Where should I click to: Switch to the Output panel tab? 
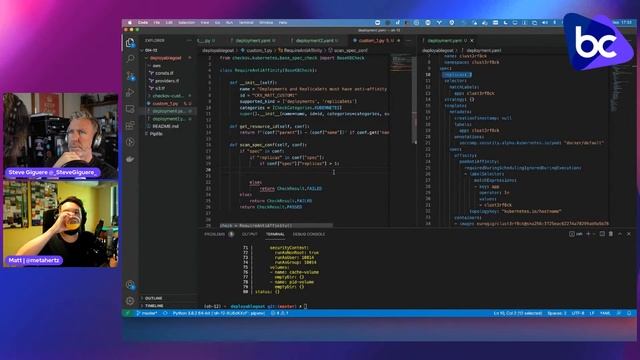coord(250,234)
